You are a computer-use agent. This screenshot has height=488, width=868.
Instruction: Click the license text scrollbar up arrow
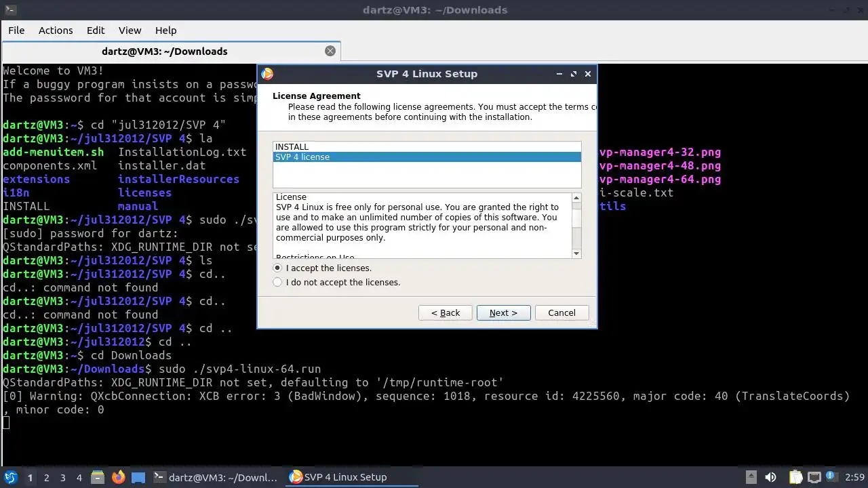tap(576, 198)
